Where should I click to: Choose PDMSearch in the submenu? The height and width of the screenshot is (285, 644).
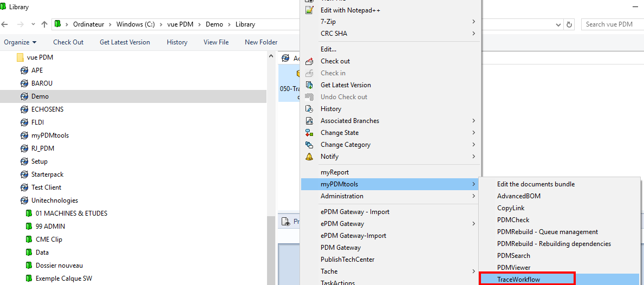[513, 256]
